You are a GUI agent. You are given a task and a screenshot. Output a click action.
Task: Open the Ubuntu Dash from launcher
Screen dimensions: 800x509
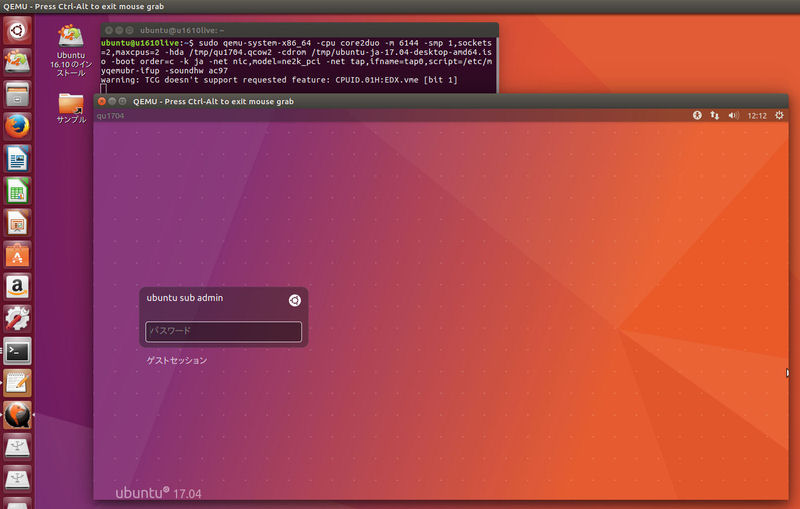click(17, 30)
